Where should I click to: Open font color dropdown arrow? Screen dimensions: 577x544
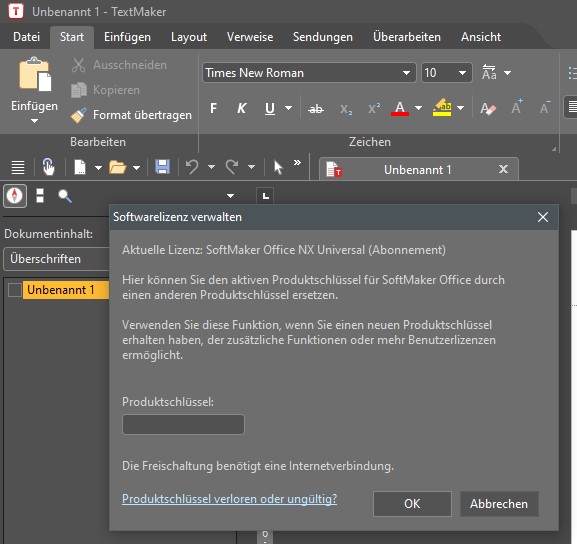418,108
